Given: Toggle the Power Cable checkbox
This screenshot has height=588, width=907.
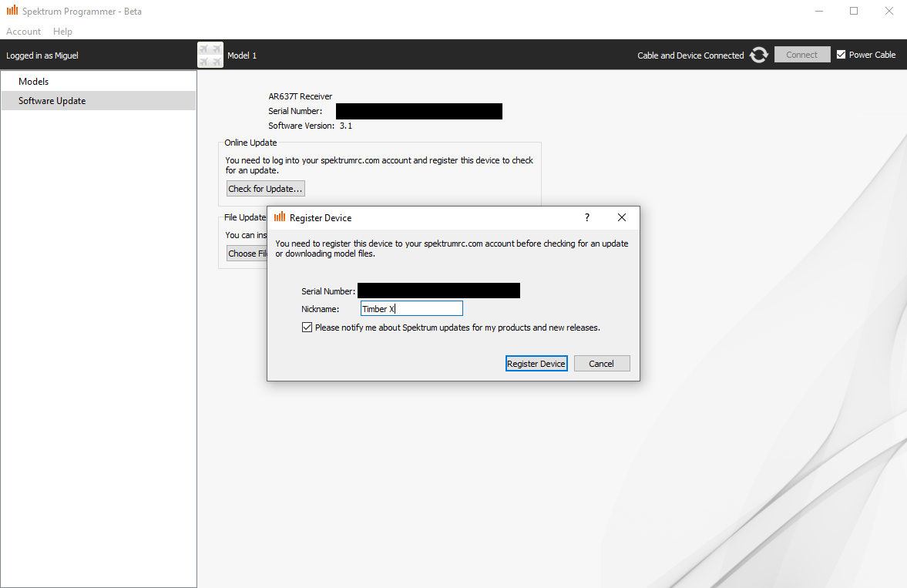Looking at the screenshot, I should [x=841, y=55].
